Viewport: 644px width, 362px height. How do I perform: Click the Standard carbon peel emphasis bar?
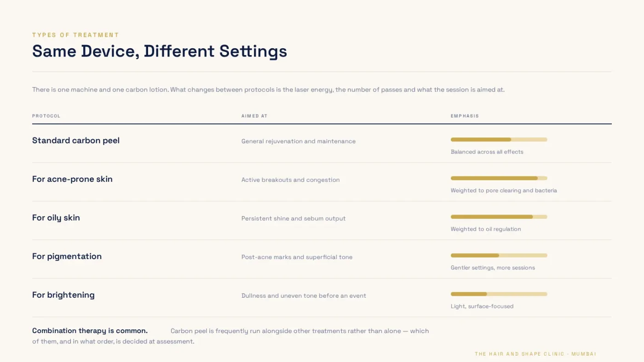point(499,140)
